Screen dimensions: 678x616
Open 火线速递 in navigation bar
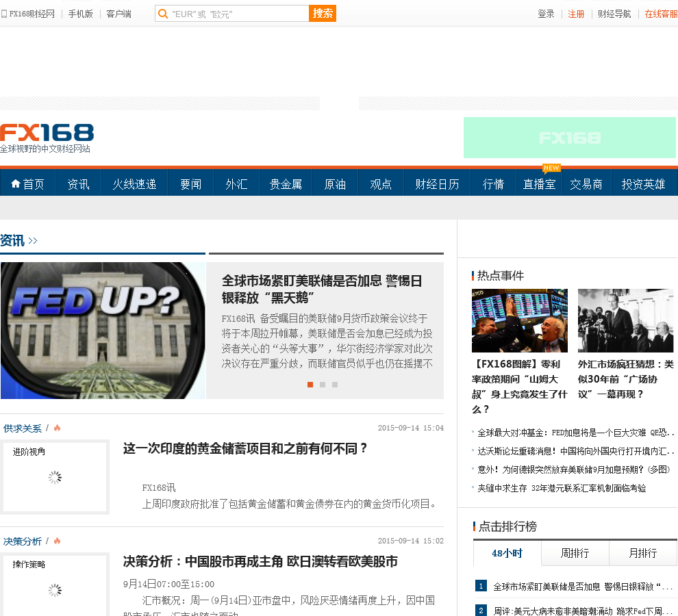(134, 184)
